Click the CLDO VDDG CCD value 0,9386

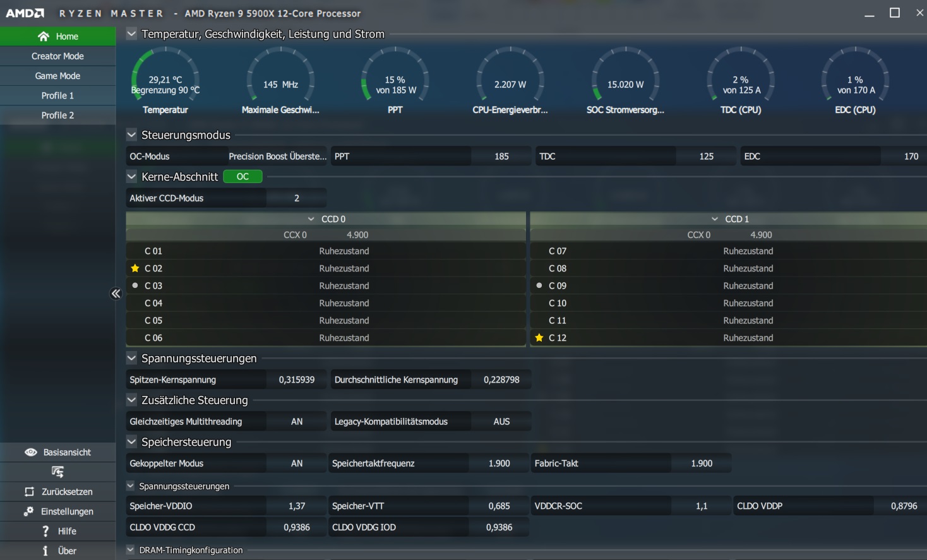[x=296, y=527]
